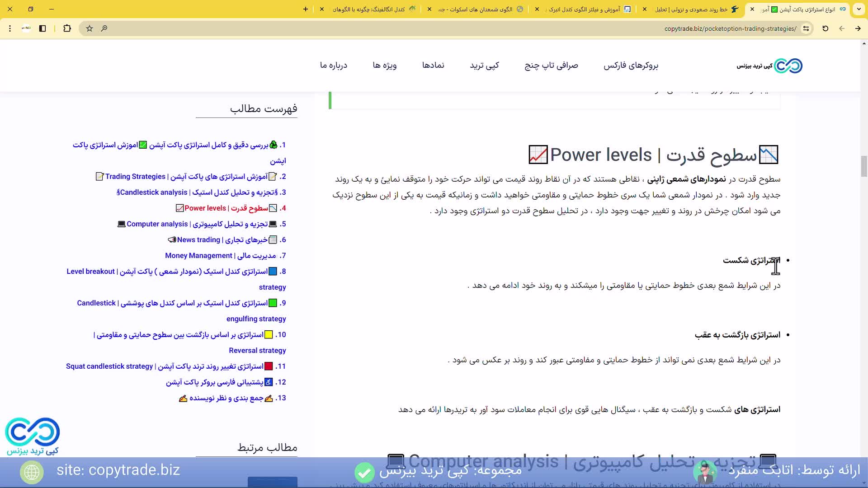
Task: Navigate forward using the forward arrow
Action: point(857,28)
